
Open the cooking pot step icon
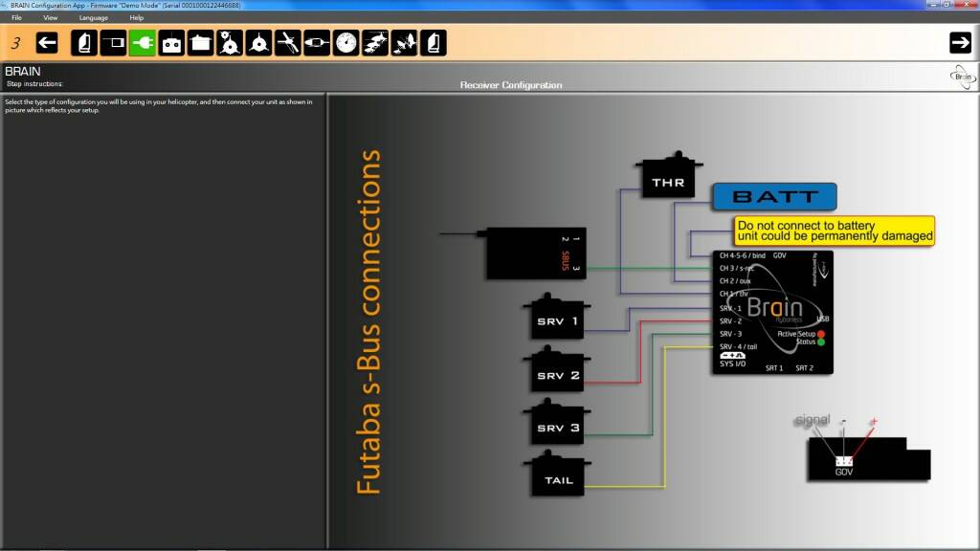coord(201,43)
